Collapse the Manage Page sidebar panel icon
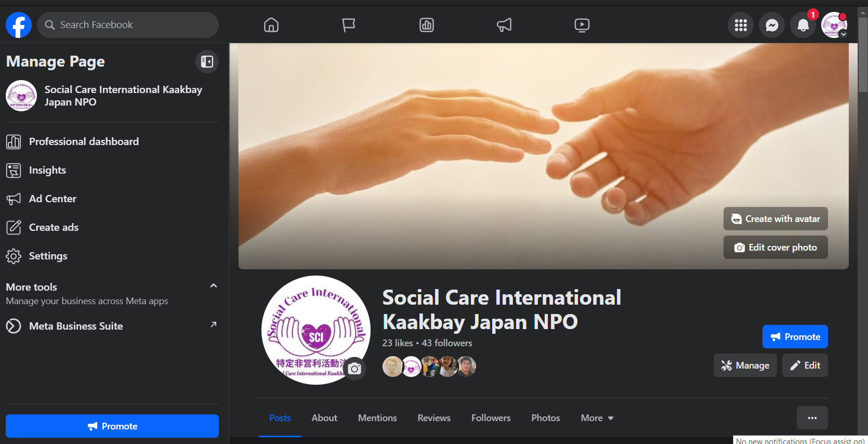 207,62
